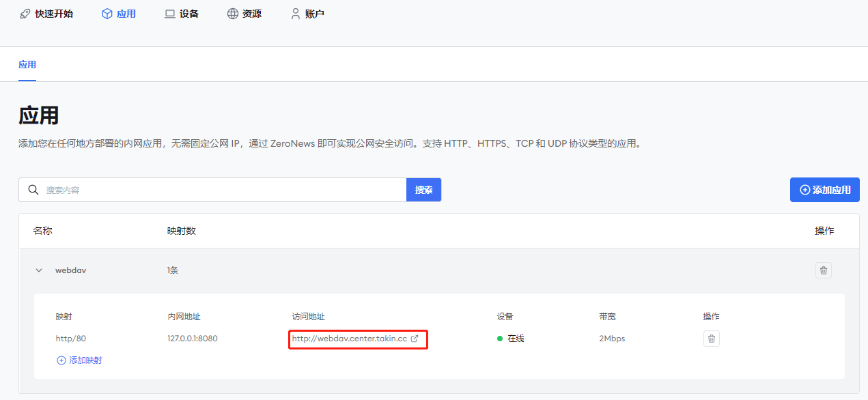This screenshot has width=868, height=400.
Task: Click the 1条 mapping count
Action: [x=173, y=270]
